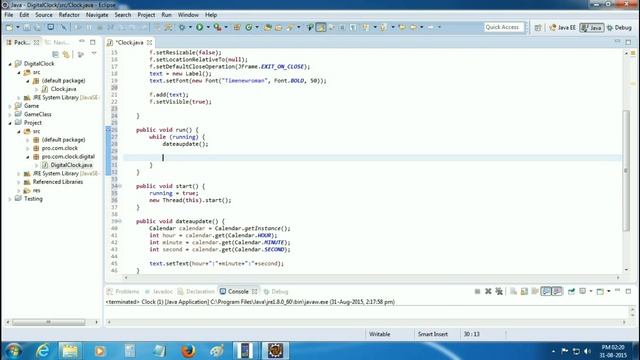Click the Clear Console icon
640x360 pixels.
pos(513,291)
